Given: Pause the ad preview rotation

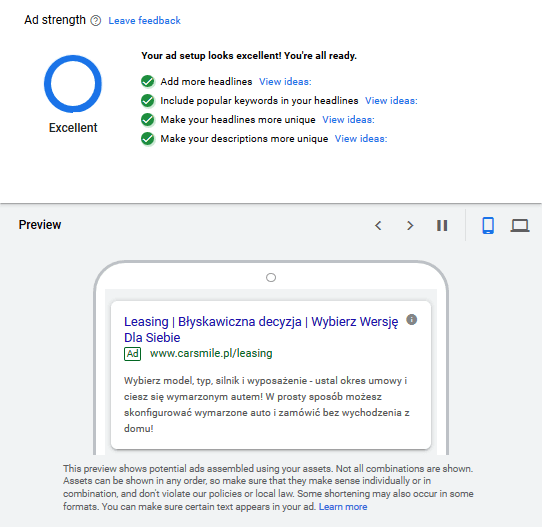Looking at the screenshot, I should pos(442,226).
